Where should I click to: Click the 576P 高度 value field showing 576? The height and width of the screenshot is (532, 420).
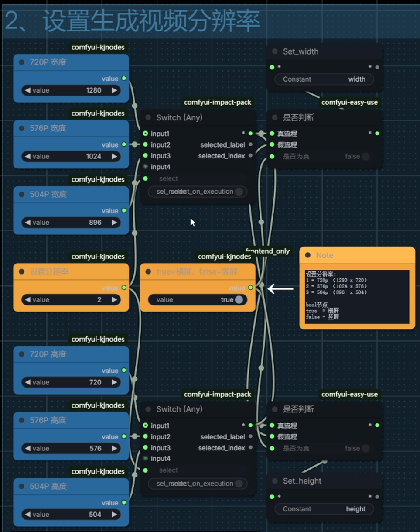(x=71, y=448)
